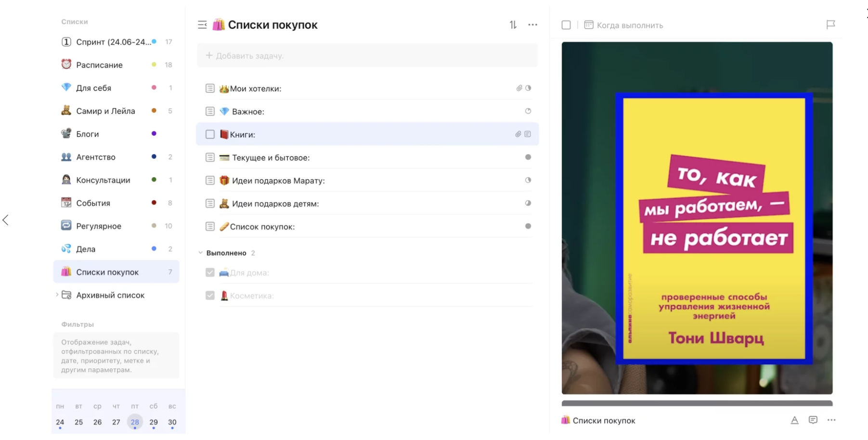Toggle the sidebar collapse icon
Viewport: 868px width, 440px height.
click(202, 25)
